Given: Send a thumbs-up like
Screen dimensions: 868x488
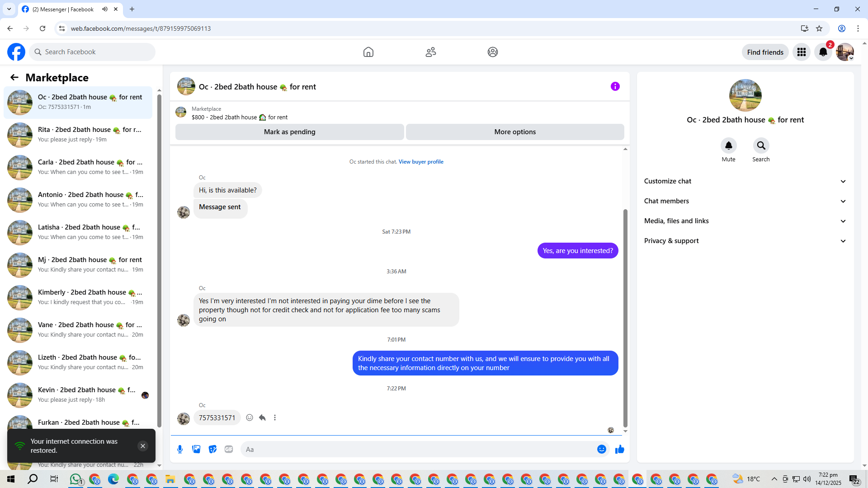Looking at the screenshot, I should point(619,449).
